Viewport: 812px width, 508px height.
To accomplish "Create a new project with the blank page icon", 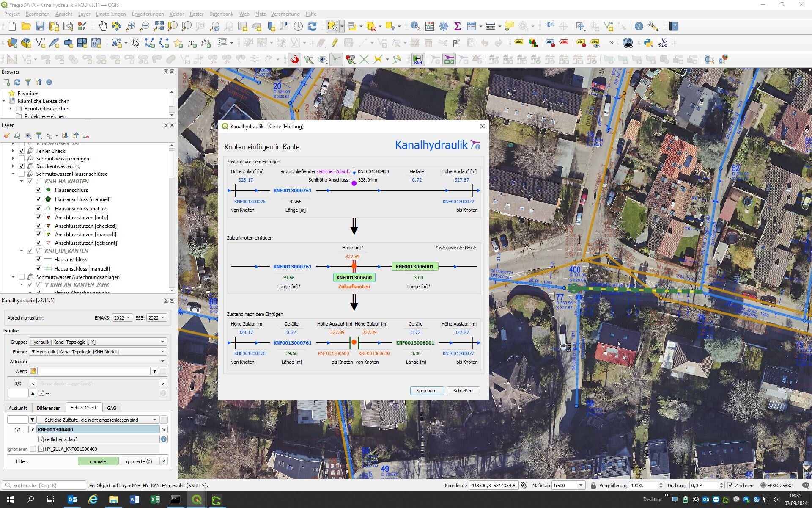I will pos(12,26).
